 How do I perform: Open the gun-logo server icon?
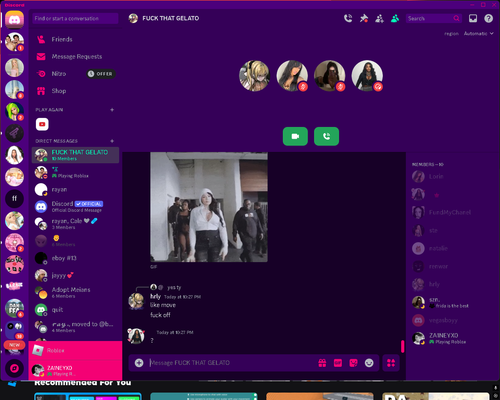[14, 133]
